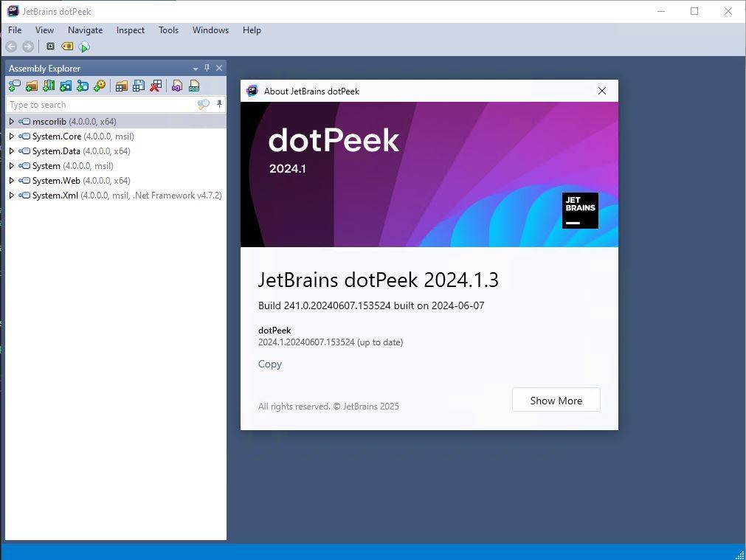746x560 pixels.
Task: Click the assembly icon beside mscorlib
Action: point(24,121)
